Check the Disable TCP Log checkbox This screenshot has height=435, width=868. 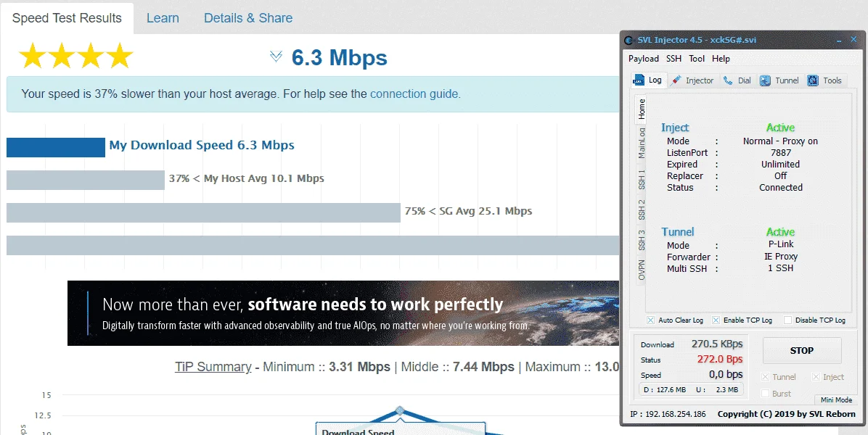(x=787, y=320)
